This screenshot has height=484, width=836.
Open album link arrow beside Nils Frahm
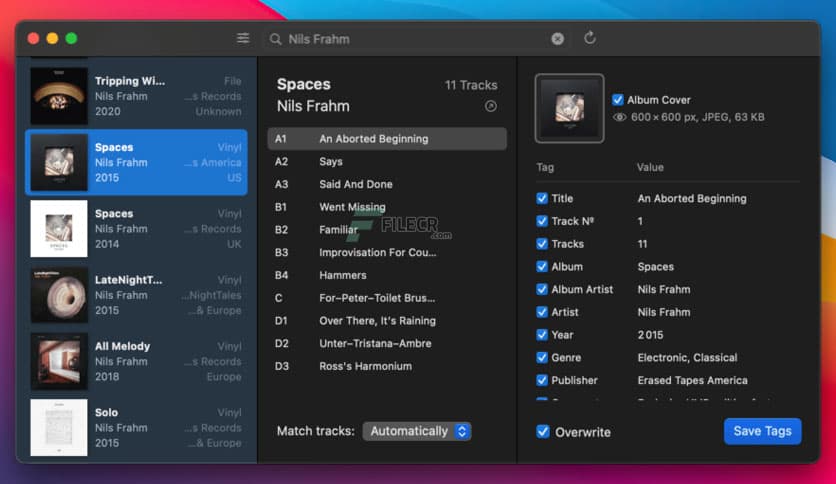tap(491, 107)
